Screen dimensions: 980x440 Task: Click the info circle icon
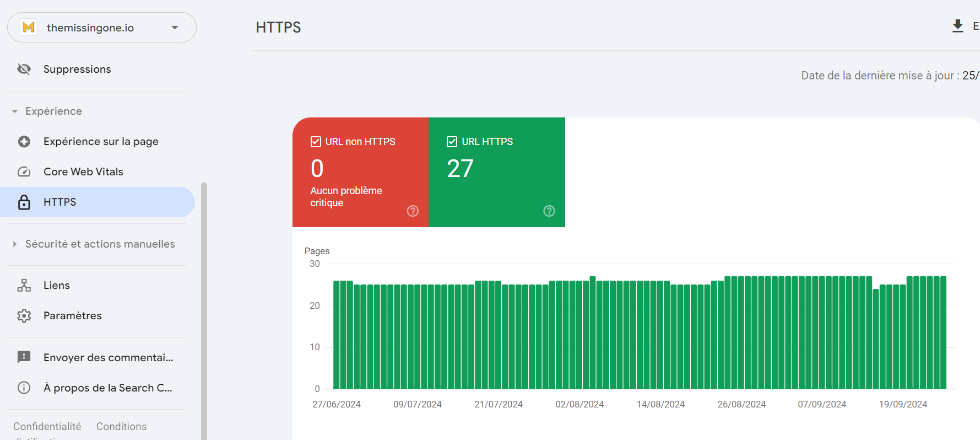click(24, 388)
